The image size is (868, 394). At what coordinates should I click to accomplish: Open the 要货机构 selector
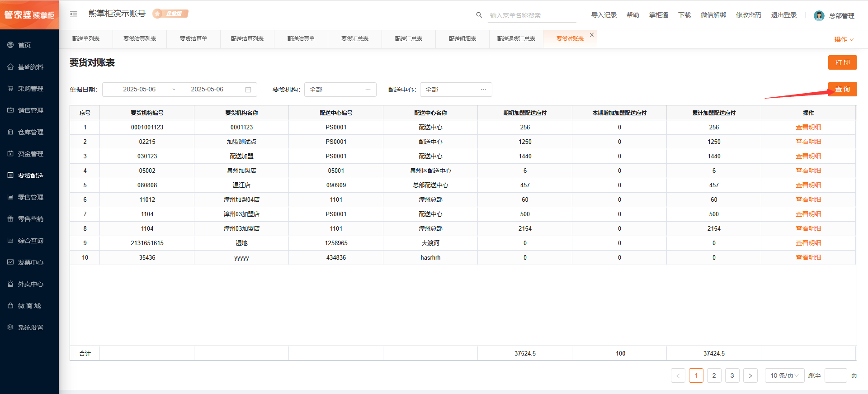point(340,90)
